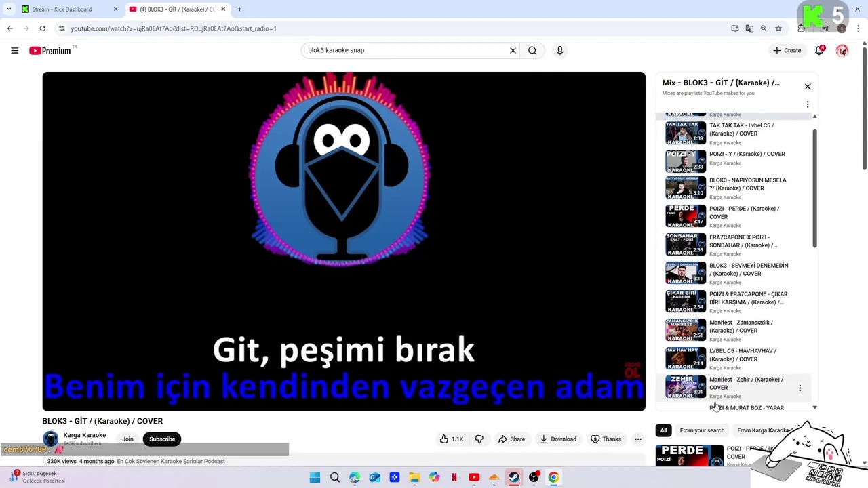This screenshot has width=868, height=488.
Task: Launch Netflix from the taskbar
Action: tap(454, 477)
